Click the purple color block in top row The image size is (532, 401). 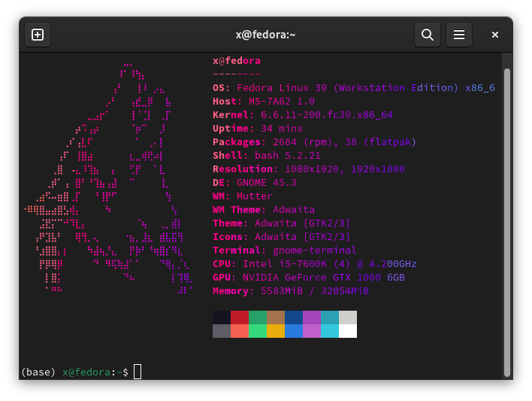[312, 317]
